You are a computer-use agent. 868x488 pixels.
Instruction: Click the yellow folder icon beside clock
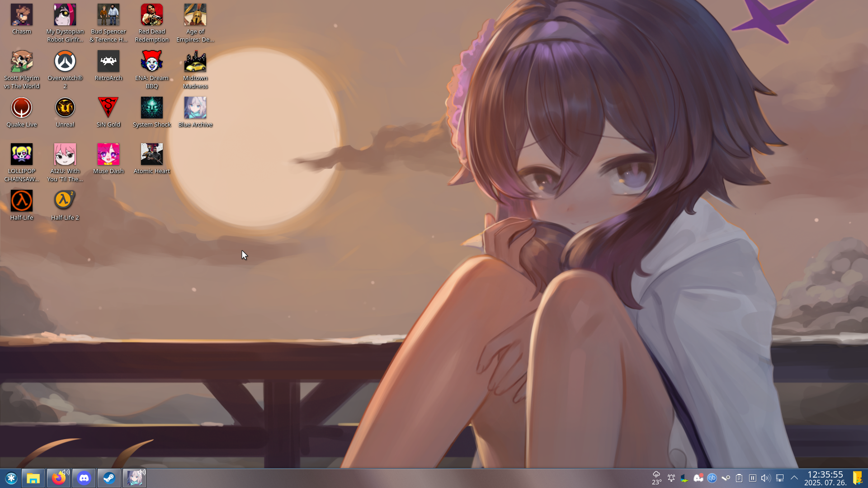coord(857,478)
